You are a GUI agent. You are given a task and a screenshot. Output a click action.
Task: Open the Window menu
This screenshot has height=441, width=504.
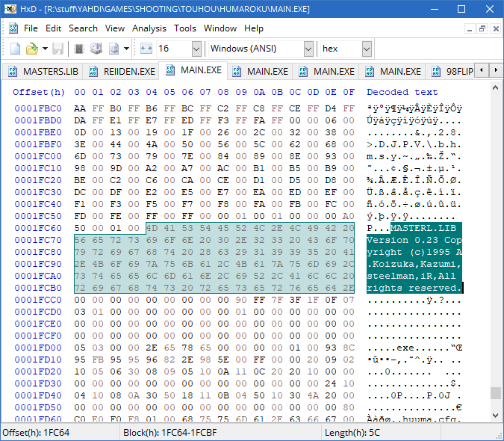pyautogui.click(x=220, y=28)
